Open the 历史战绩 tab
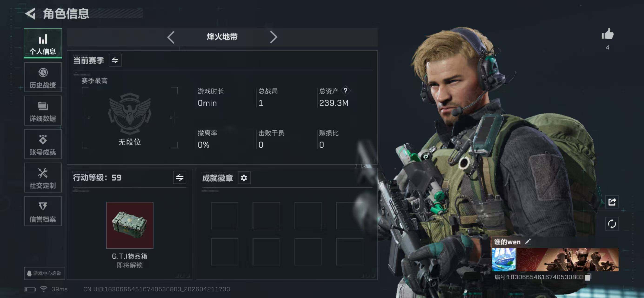 click(43, 77)
